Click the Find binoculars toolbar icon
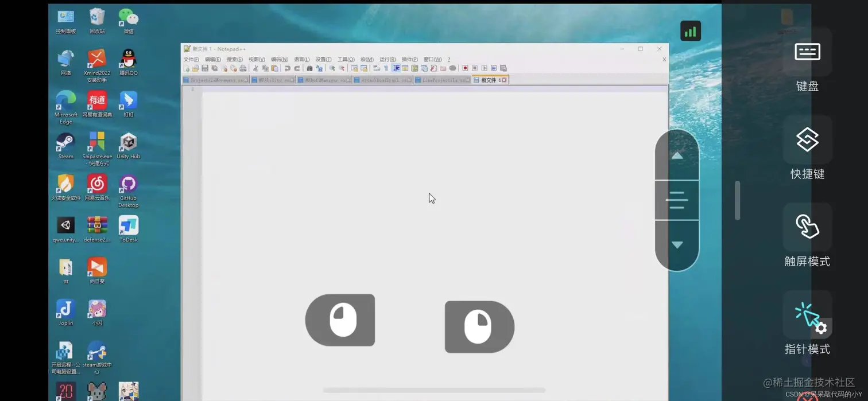This screenshot has height=401, width=868. (x=309, y=68)
